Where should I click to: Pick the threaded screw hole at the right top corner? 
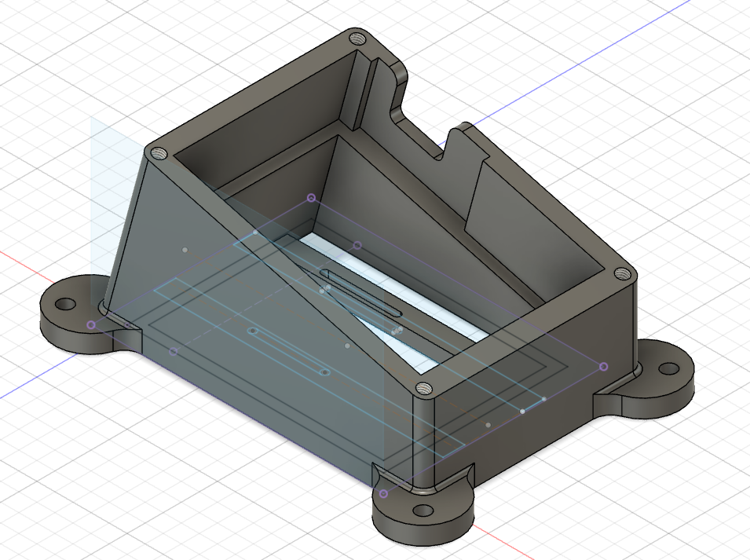point(622,274)
